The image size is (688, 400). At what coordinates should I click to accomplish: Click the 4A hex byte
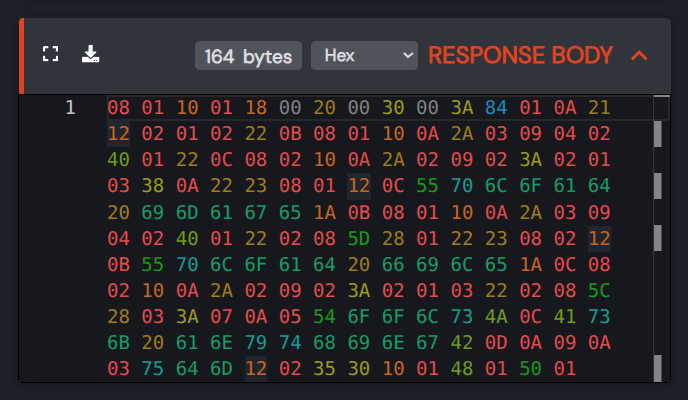(x=496, y=315)
